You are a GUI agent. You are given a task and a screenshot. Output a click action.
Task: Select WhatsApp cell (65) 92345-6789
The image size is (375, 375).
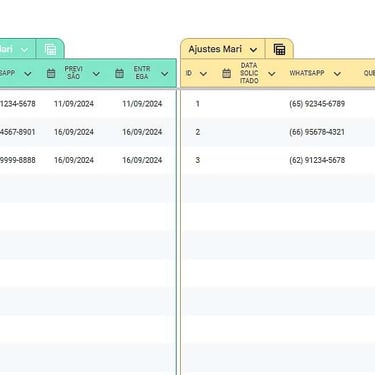click(317, 104)
